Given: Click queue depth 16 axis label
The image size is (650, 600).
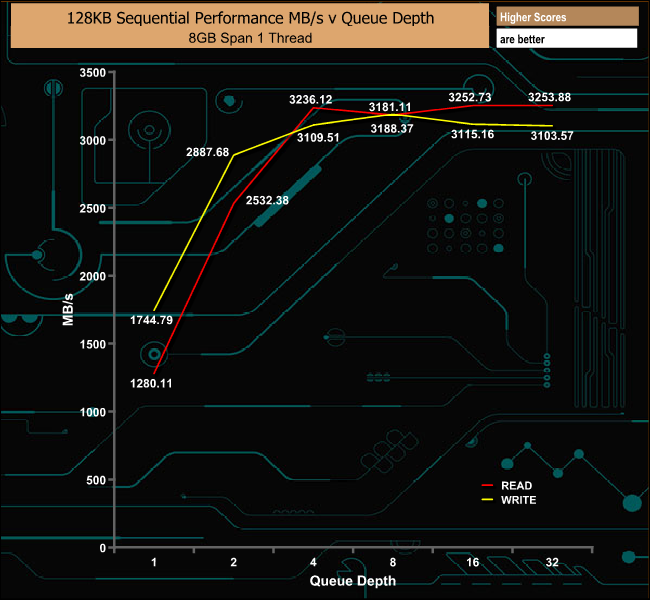Looking at the screenshot, I should (x=472, y=562).
